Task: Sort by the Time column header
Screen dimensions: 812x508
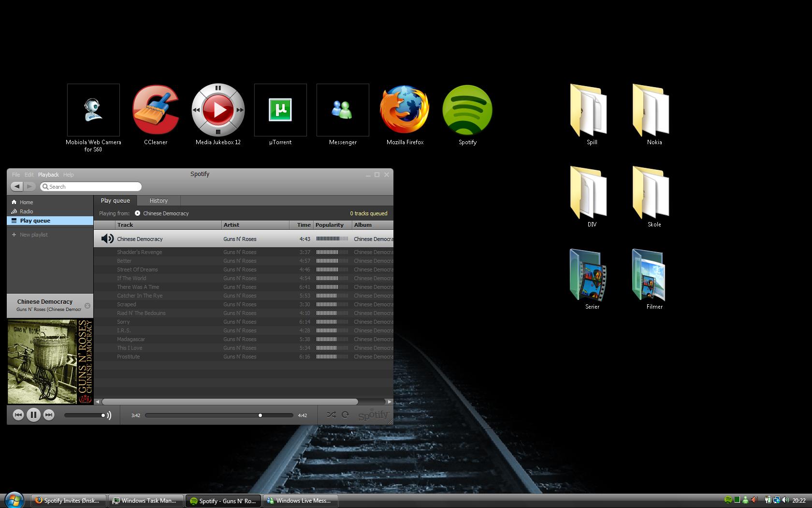Action: (x=302, y=225)
